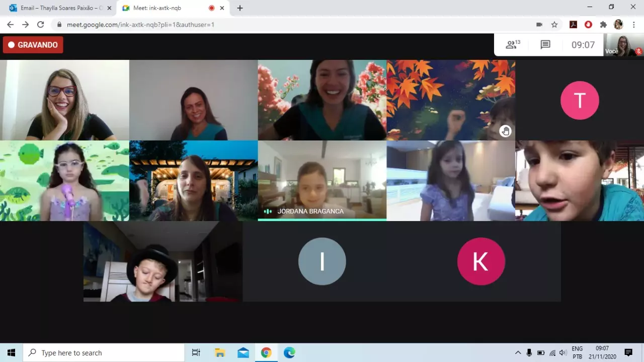The width and height of the screenshot is (644, 362).
Task: Open the participants list showing 13 people
Action: point(512,45)
